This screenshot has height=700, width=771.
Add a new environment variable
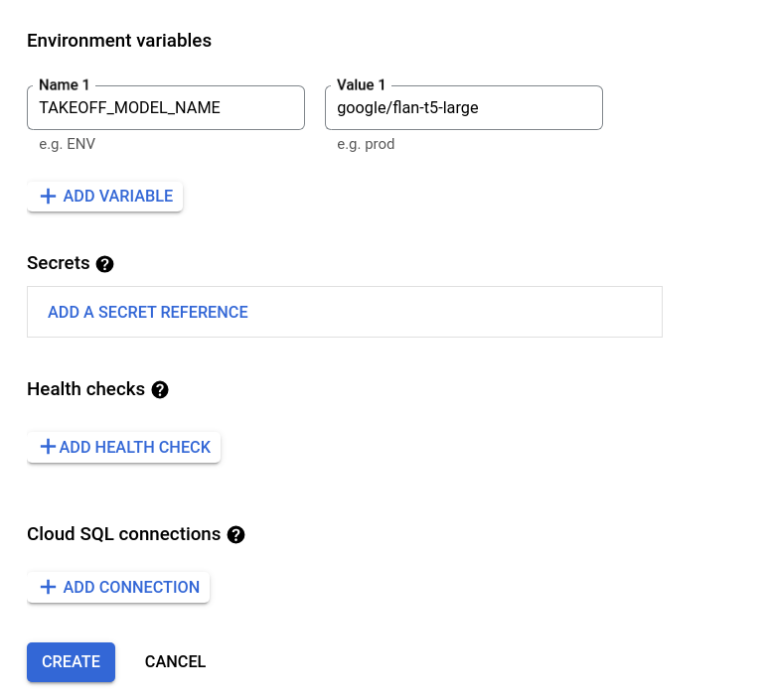105,196
